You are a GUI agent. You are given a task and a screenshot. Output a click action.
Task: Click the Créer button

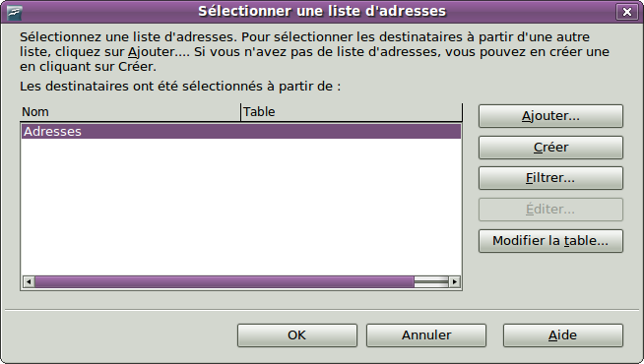tap(550, 148)
